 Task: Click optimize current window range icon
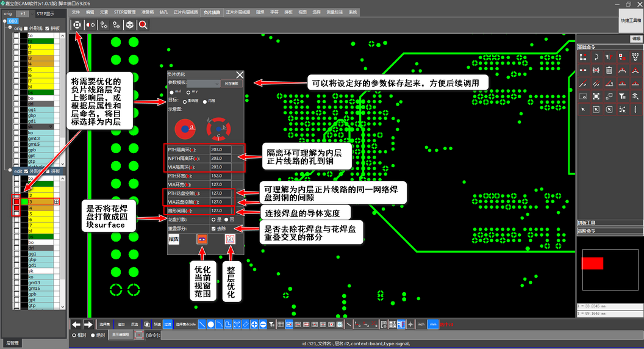[x=202, y=239]
